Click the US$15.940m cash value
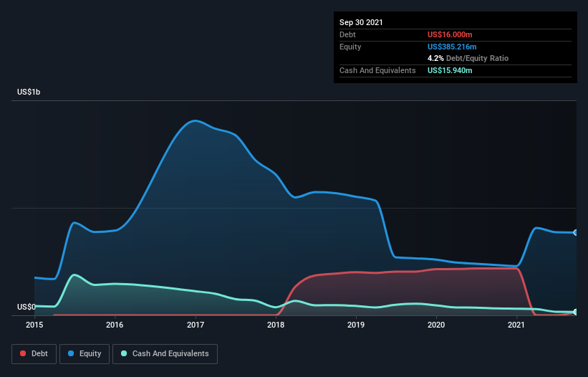588x377 pixels. (450, 70)
